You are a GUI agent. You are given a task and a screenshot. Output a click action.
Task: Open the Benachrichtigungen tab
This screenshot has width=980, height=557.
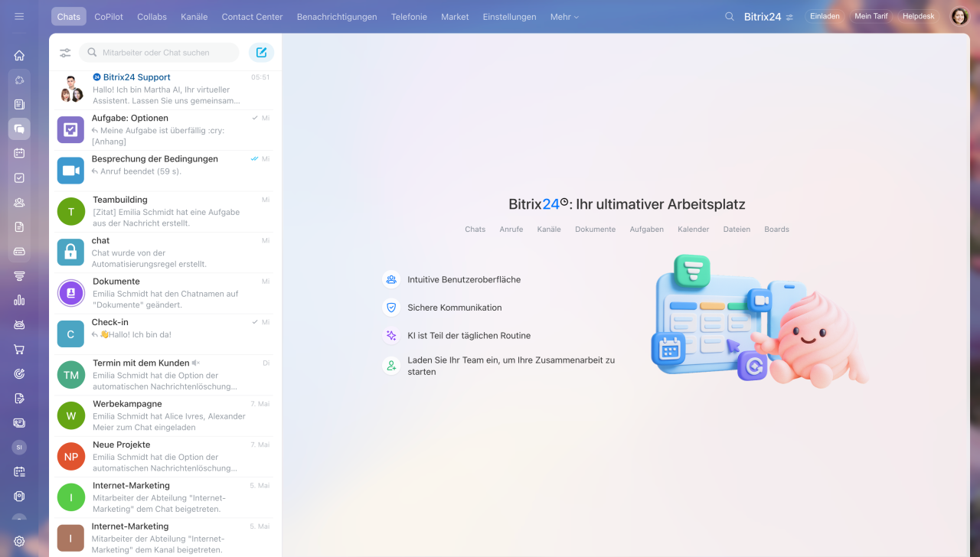(337, 17)
